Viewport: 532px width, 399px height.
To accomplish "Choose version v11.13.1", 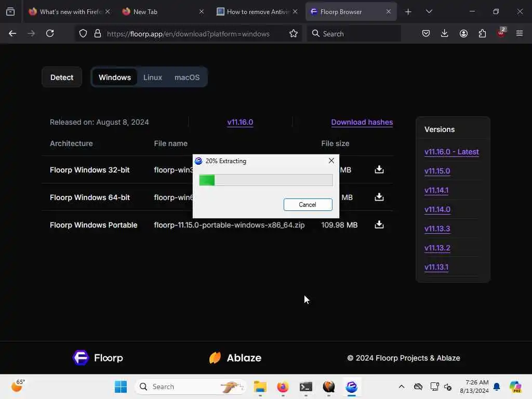I will pos(436,267).
